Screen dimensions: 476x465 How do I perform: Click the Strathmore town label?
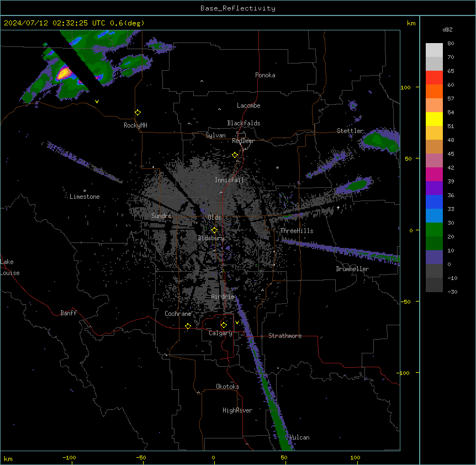285,336
